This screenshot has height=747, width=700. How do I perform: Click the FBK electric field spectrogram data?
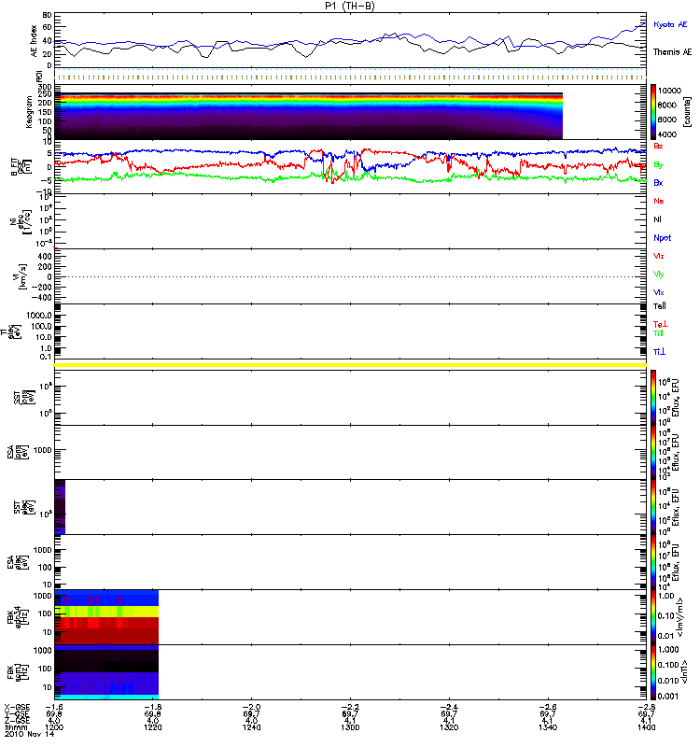coord(106,617)
